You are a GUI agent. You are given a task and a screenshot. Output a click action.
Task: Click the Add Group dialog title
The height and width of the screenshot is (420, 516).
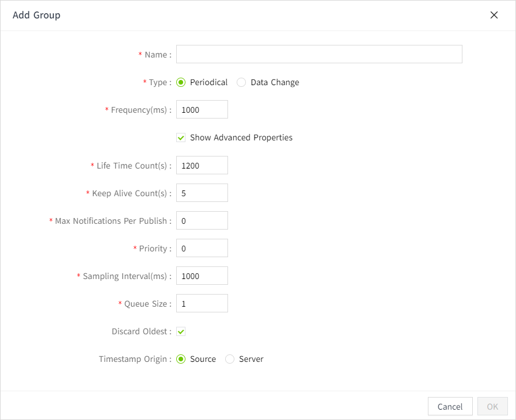click(x=36, y=15)
